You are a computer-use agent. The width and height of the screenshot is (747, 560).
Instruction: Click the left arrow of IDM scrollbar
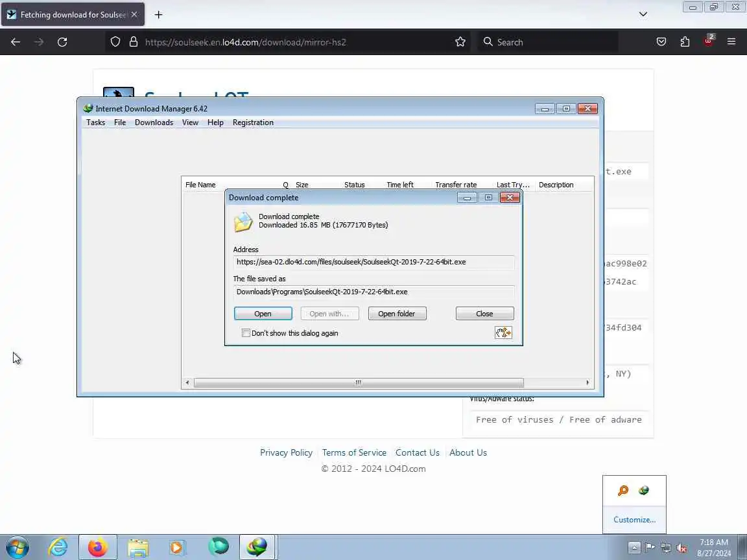point(187,382)
